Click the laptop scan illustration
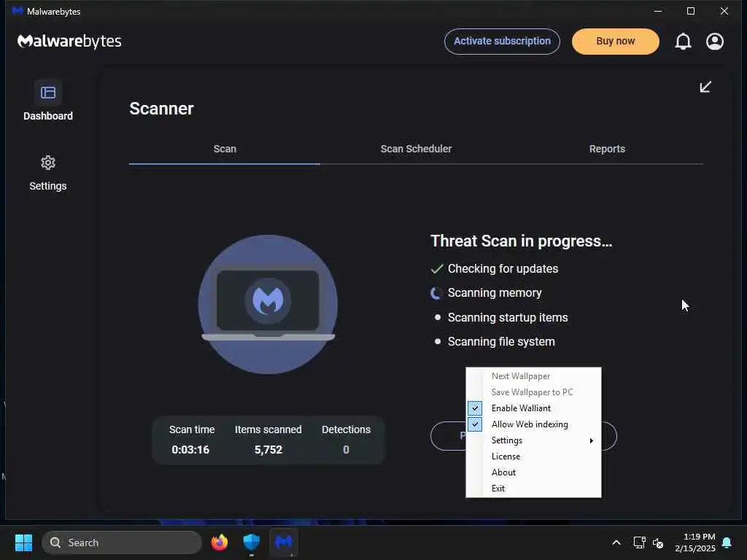 268,304
